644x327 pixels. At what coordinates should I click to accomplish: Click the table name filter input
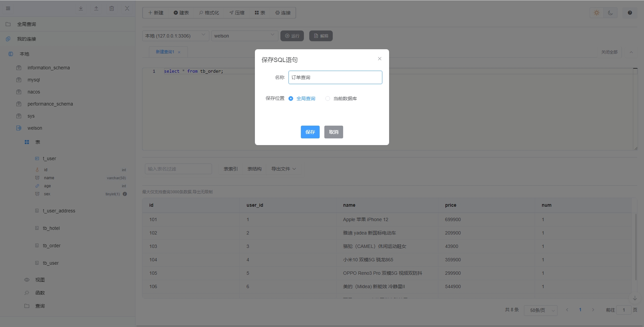[x=178, y=169]
